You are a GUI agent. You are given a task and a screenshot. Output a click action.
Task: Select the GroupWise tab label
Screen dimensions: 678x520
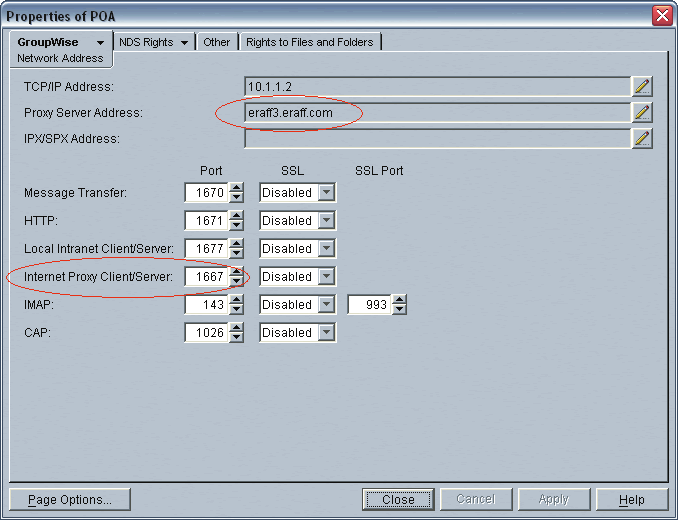(x=48, y=42)
